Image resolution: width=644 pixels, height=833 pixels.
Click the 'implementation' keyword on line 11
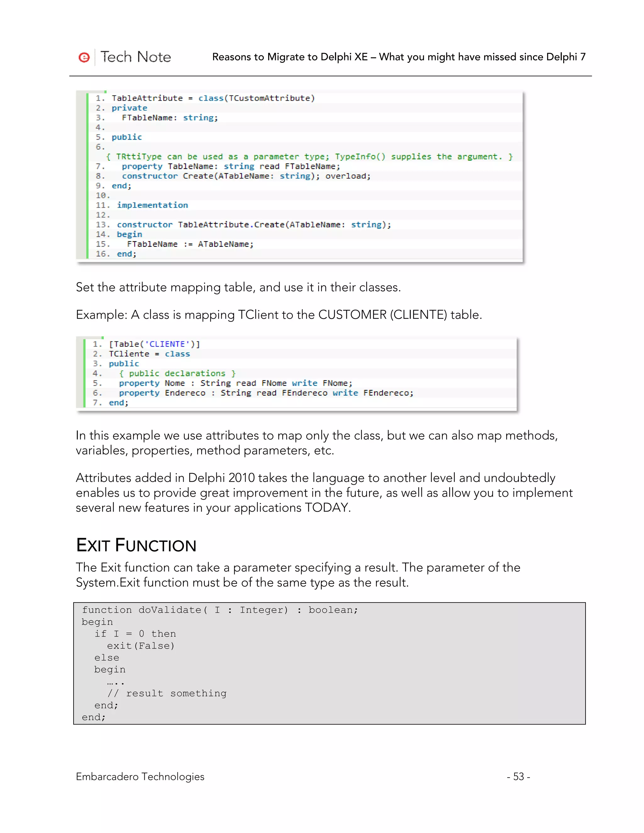(x=152, y=205)
